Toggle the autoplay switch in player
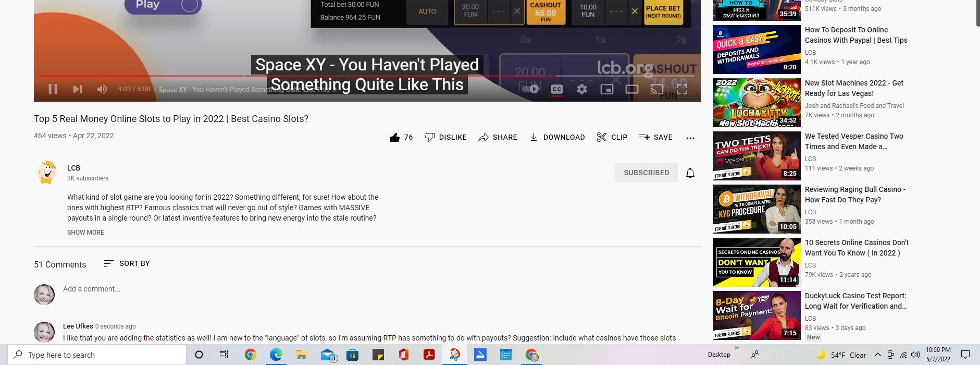The height and width of the screenshot is (365, 980). pos(532,89)
